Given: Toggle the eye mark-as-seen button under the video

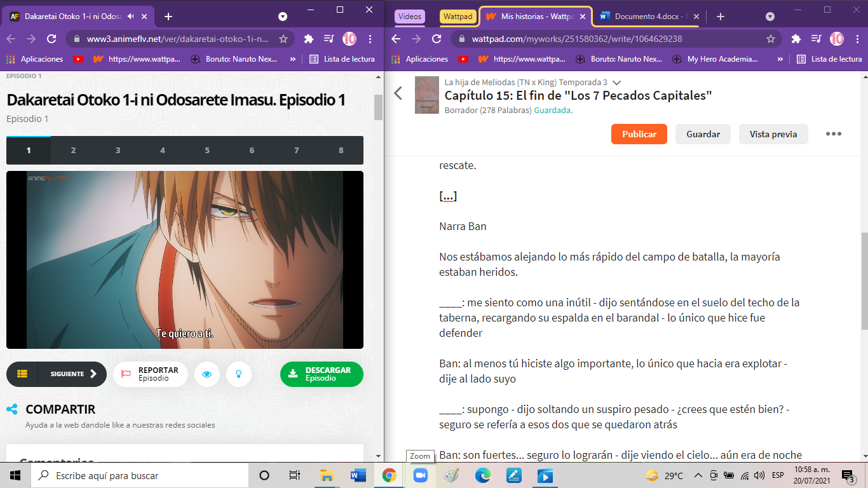Looking at the screenshot, I should click(207, 374).
